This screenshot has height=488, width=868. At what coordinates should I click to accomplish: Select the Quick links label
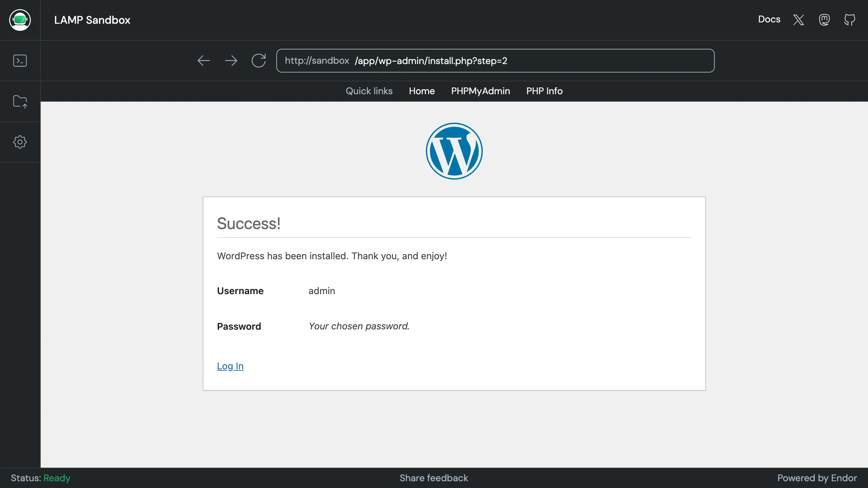pos(369,91)
